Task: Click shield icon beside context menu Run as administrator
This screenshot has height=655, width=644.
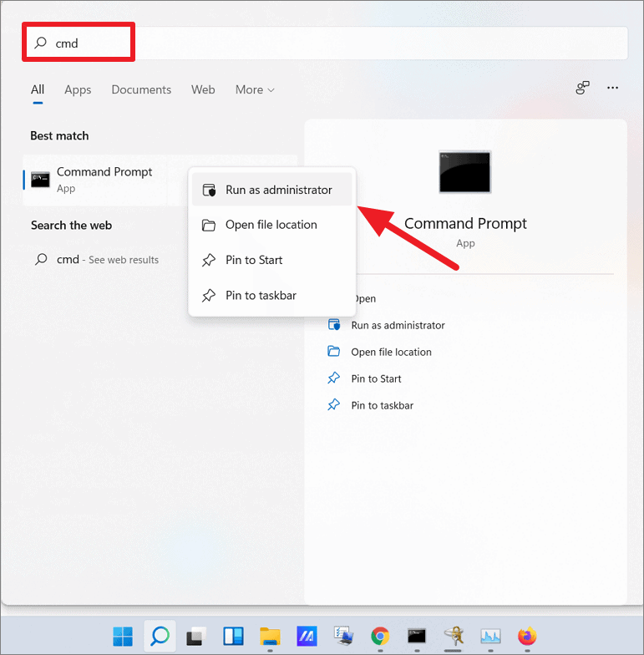Action: coord(209,190)
